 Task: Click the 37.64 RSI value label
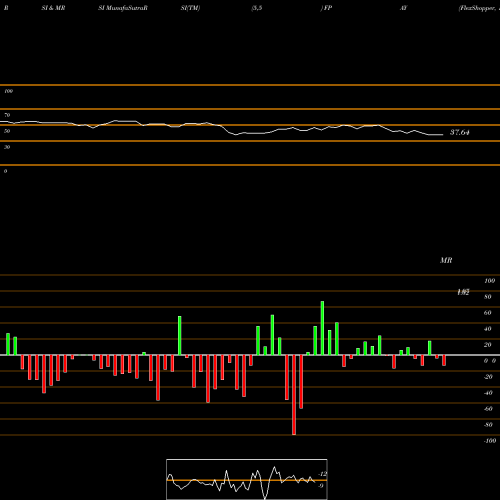(x=460, y=132)
